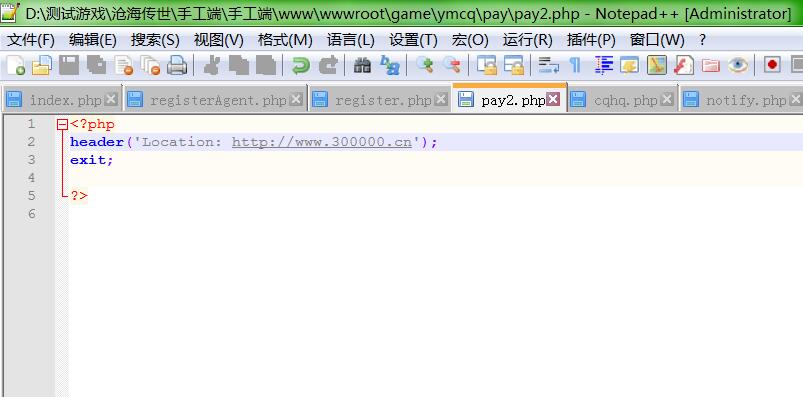Click the New file toolbar icon
The width and height of the screenshot is (803, 397).
16,65
